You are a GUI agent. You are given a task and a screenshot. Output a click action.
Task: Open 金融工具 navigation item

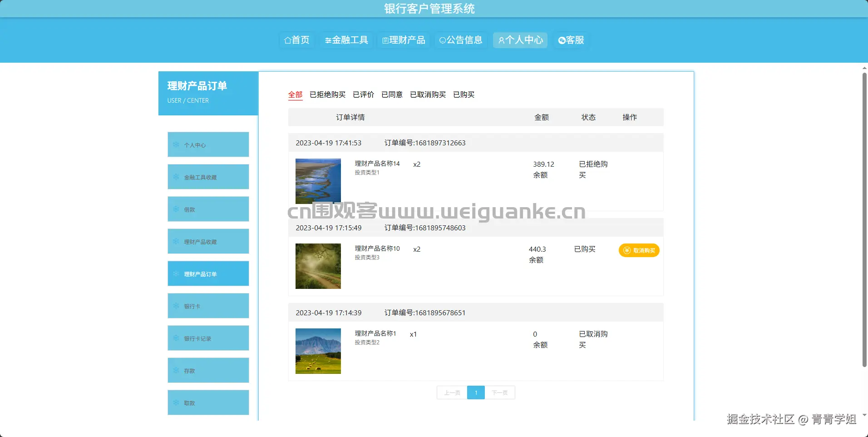click(346, 40)
